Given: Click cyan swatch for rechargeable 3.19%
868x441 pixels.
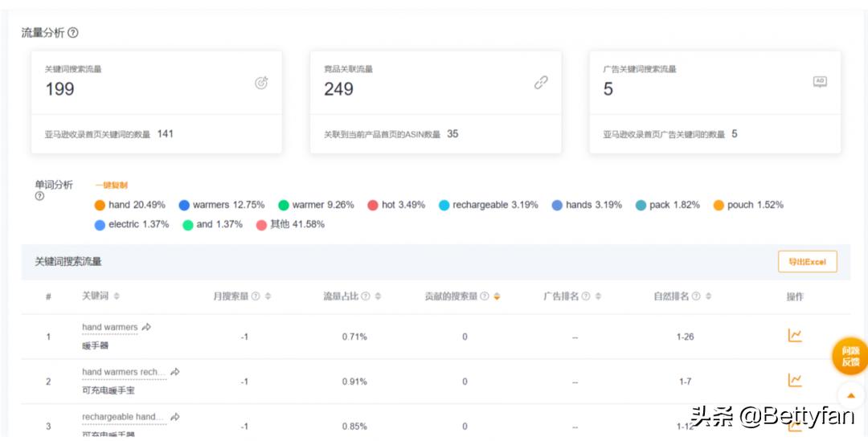Looking at the screenshot, I should click(444, 206).
